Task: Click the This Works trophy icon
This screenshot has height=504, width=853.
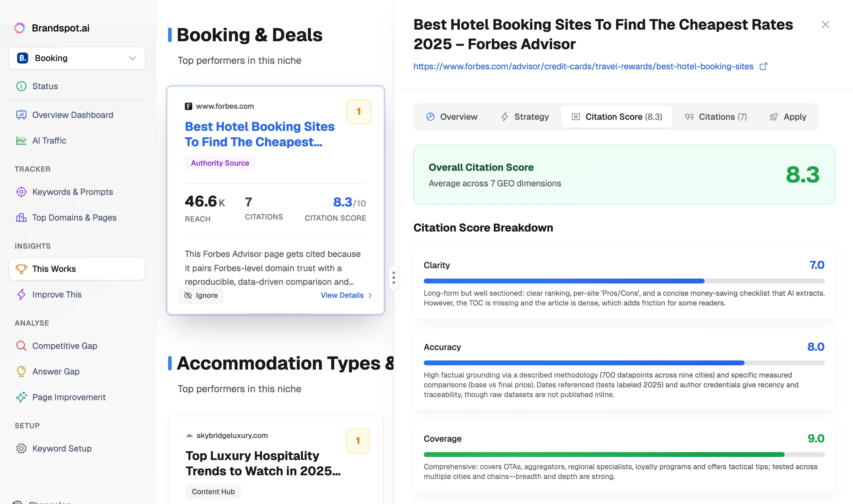Action: (x=21, y=268)
